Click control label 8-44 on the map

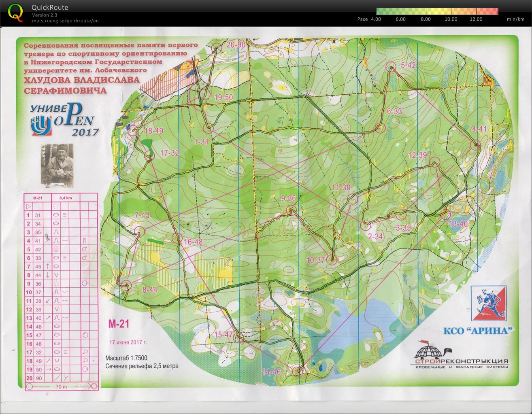tap(150, 290)
